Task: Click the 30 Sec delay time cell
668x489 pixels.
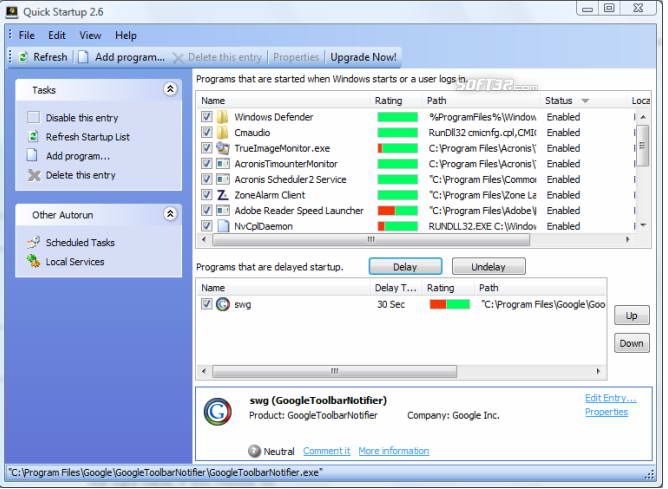Action: [391, 304]
